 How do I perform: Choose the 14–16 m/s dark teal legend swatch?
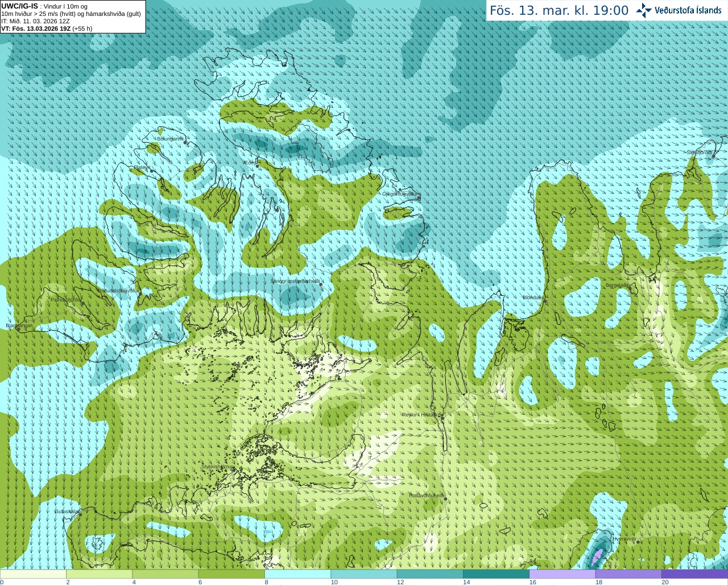(496, 574)
